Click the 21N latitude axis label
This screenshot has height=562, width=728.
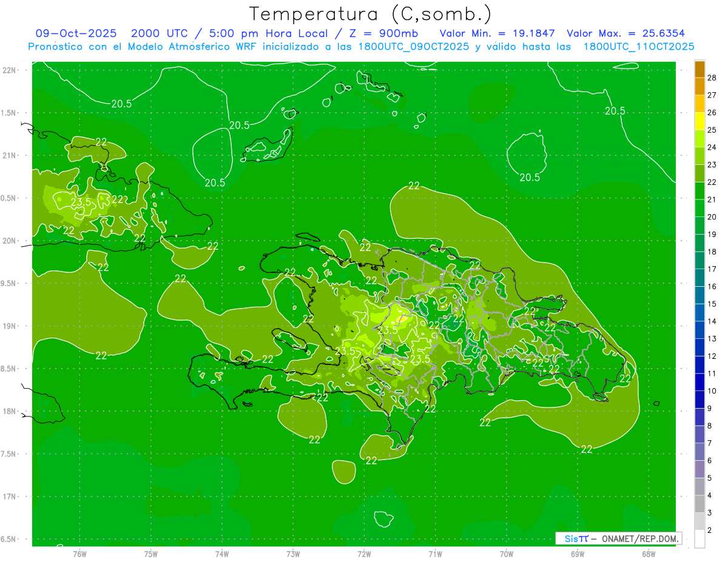pos(9,155)
